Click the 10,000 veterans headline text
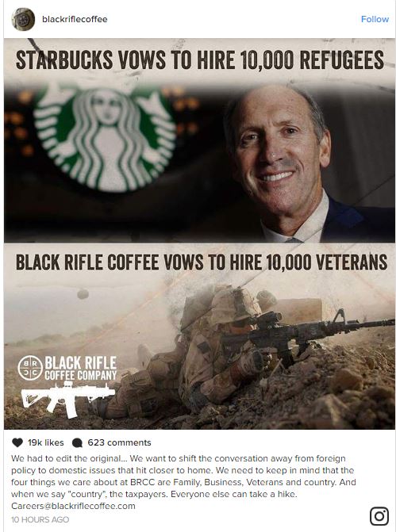 [x=202, y=262]
